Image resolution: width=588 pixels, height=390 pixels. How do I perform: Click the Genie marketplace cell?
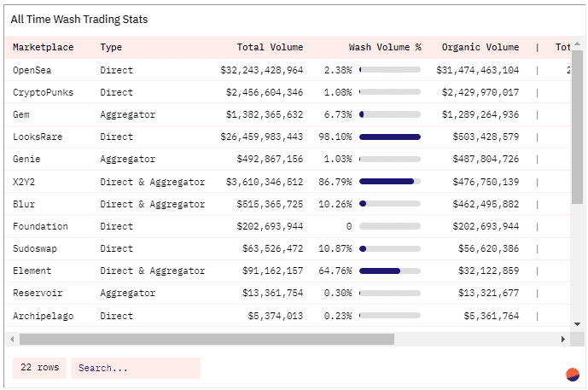(x=26, y=159)
